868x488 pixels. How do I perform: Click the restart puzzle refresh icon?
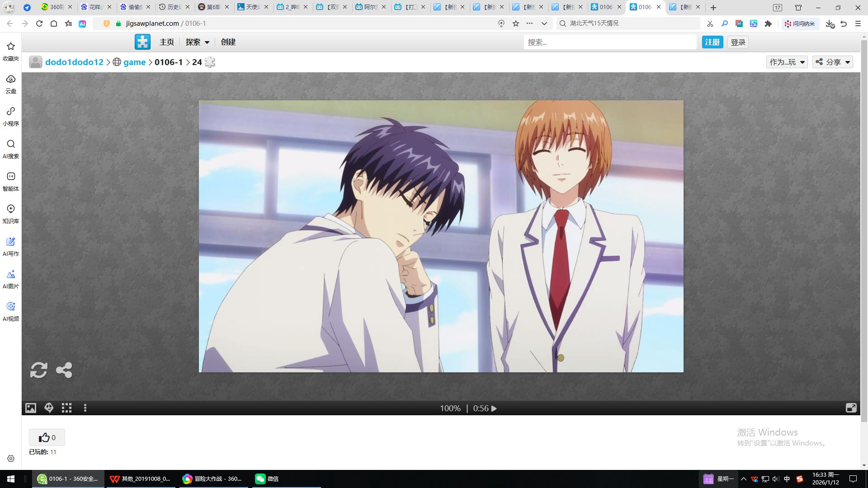(38, 370)
